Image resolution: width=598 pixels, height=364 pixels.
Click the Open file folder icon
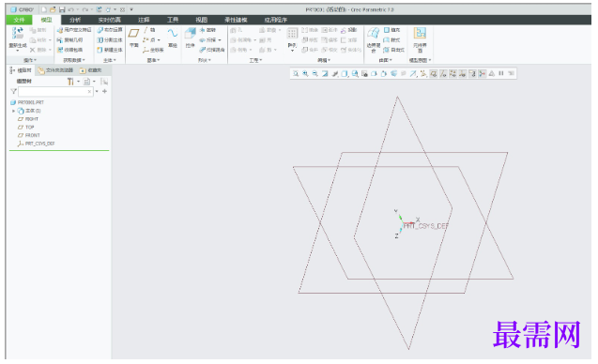(x=53, y=9)
